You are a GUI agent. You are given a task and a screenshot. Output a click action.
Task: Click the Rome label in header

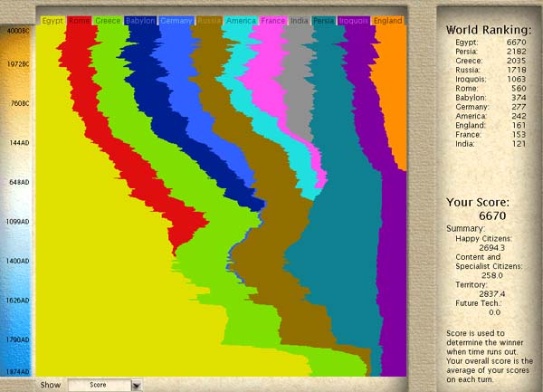click(x=80, y=20)
